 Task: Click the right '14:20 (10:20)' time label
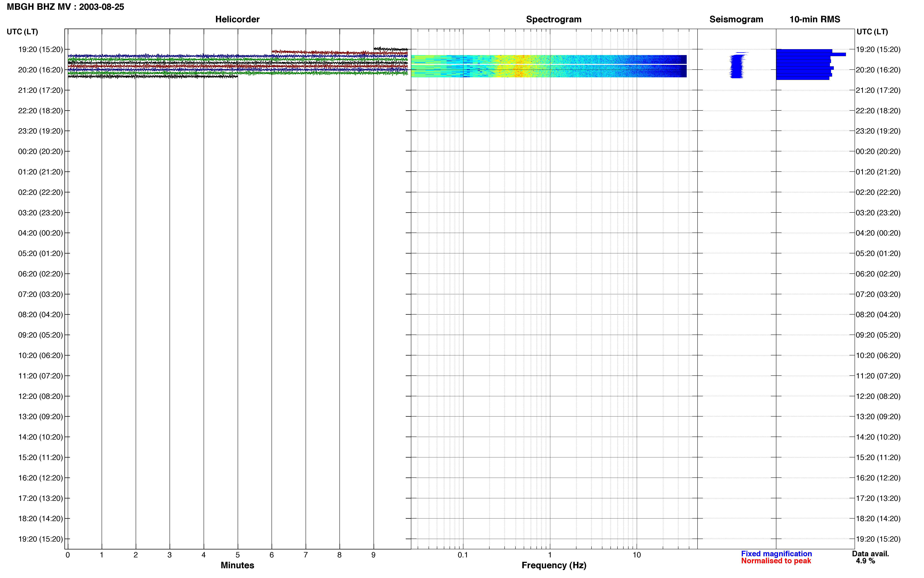878,437
